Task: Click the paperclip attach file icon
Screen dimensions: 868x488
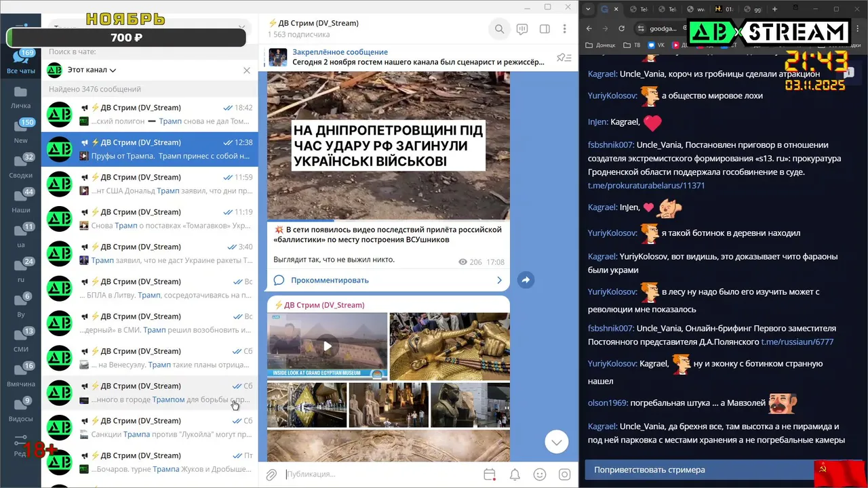Action: 271,474
